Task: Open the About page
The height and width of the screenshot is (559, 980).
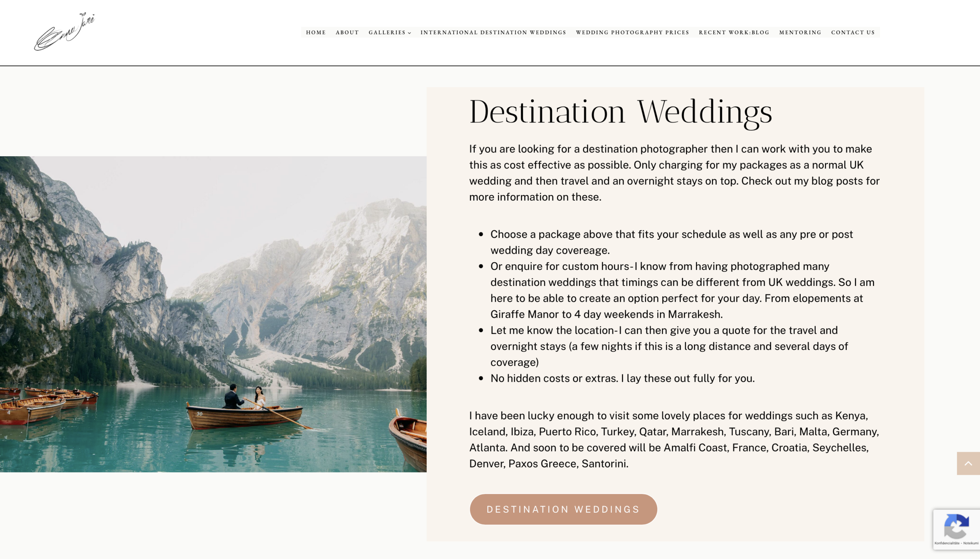Action: [347, 33]
